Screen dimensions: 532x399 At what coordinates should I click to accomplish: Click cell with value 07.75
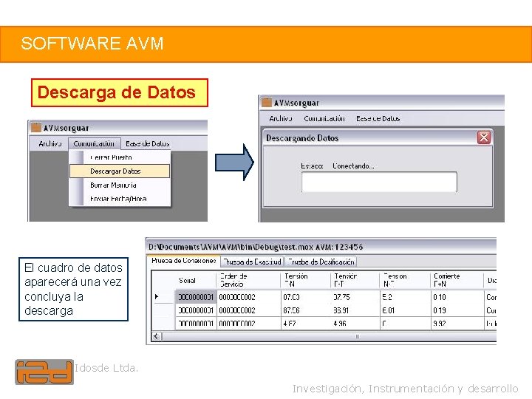[355, 297]
